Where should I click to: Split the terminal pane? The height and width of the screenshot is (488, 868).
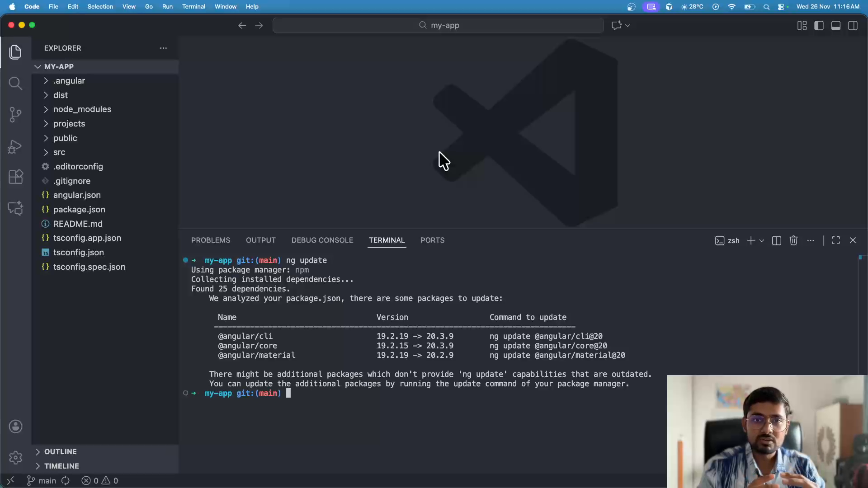[x=776, y=240]
